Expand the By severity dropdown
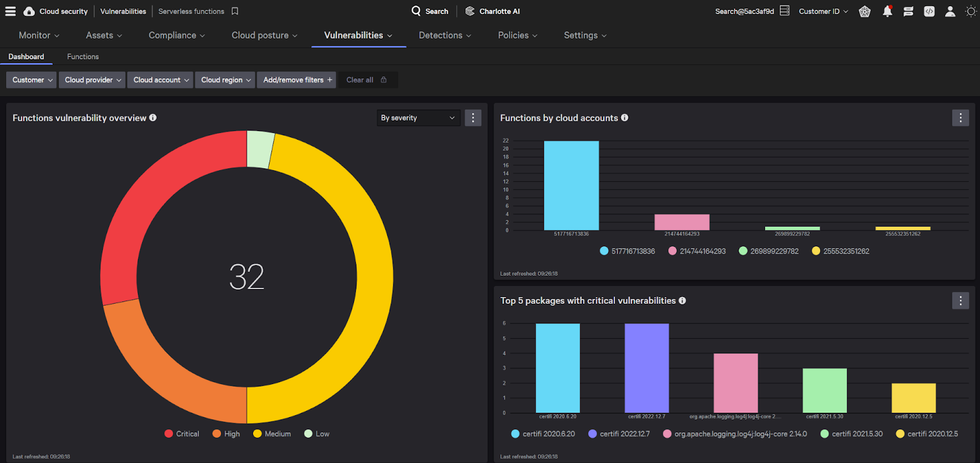 pos(418,118)
